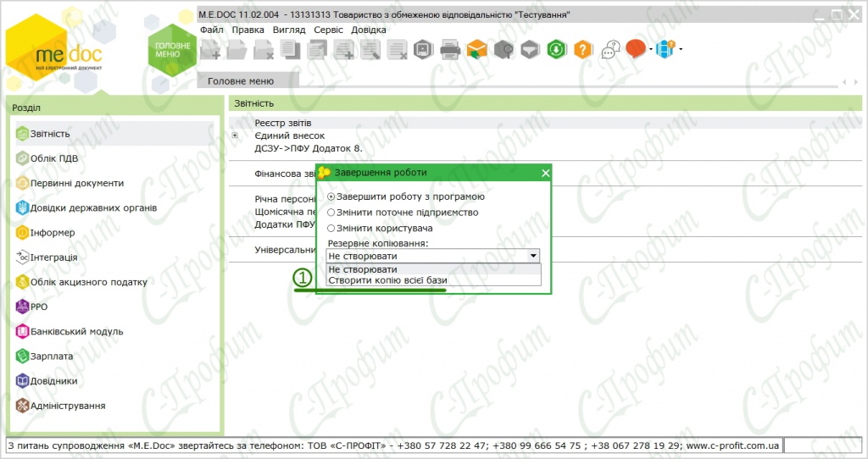The height and width of the screenshot is (459, 868).
Task: Choose Створити копію всієї бази option
Action: [x=433, y=279]
